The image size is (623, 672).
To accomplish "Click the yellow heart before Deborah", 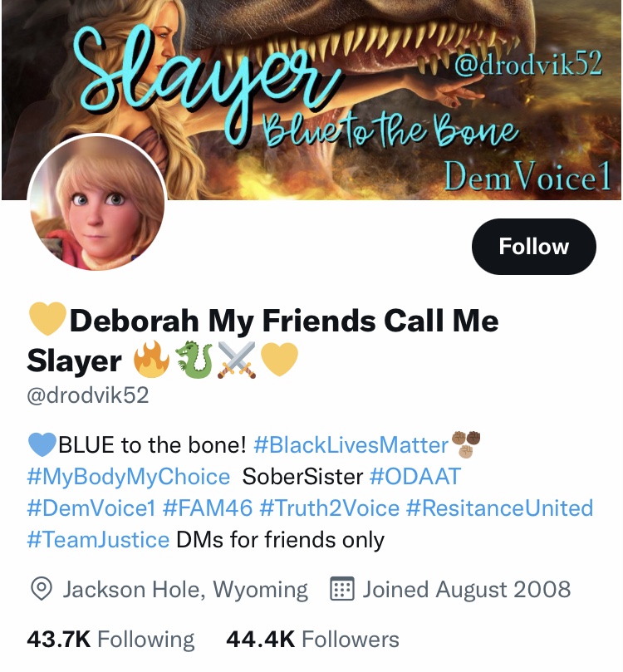I will [47, 318].
